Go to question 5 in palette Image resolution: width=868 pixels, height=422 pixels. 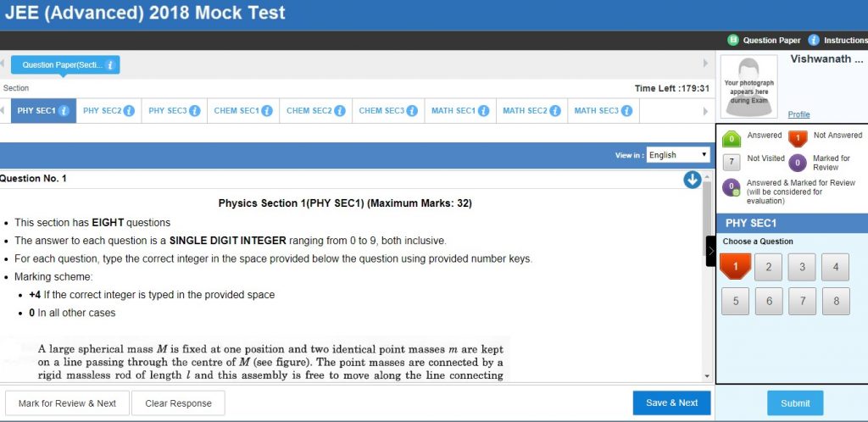click(735, 301)
